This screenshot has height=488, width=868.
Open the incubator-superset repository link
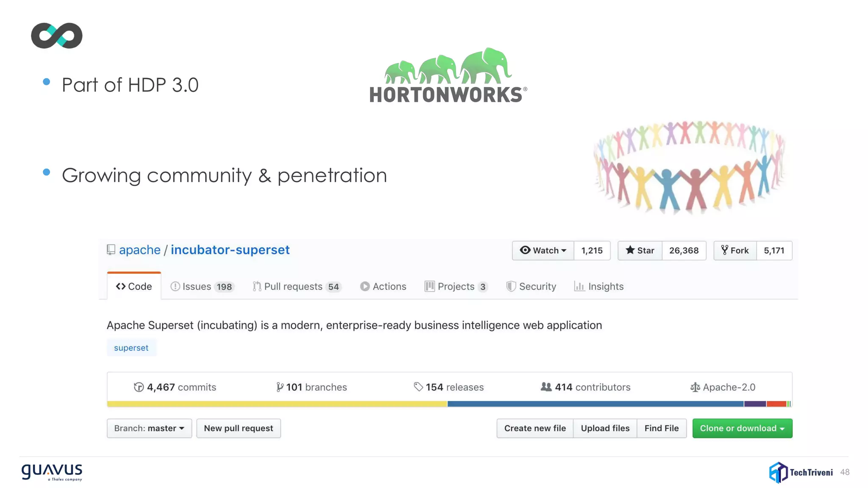pos(230,250)
